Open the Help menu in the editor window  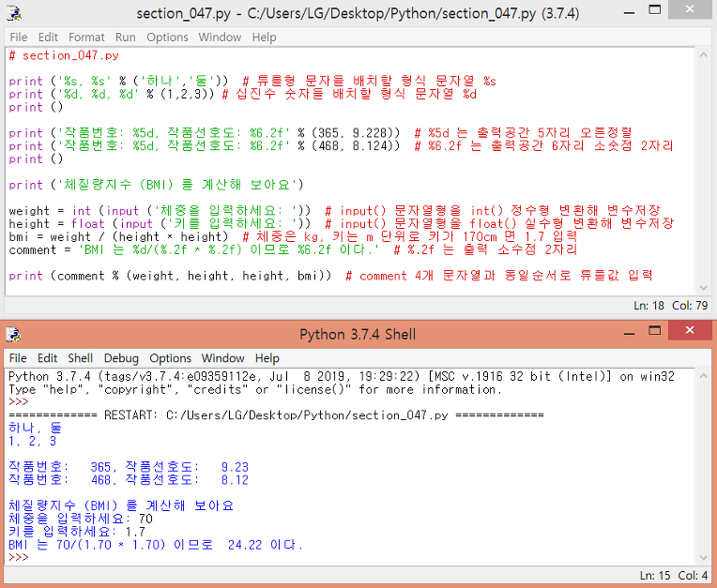(264, 37)
